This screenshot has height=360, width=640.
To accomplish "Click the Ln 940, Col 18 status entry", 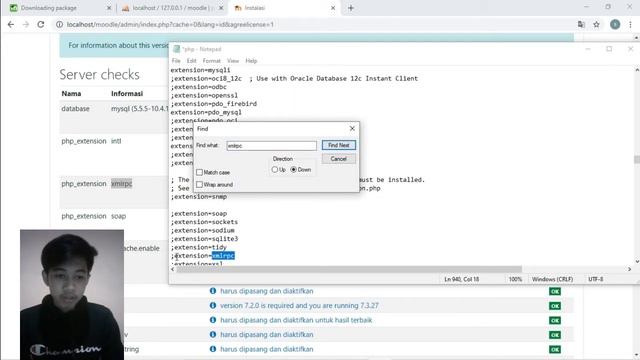I will (461, 279).
